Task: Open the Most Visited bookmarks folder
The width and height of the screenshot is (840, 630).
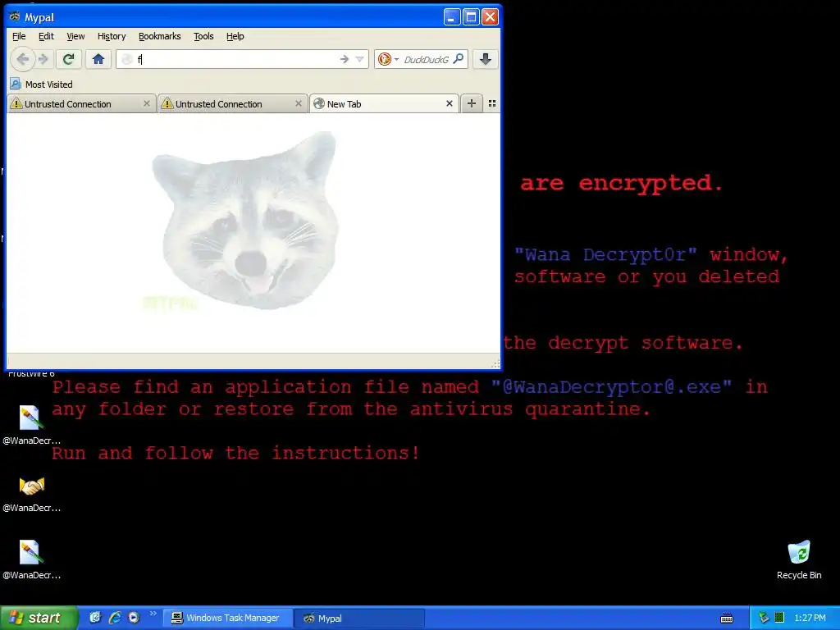Action: point(41,84)
